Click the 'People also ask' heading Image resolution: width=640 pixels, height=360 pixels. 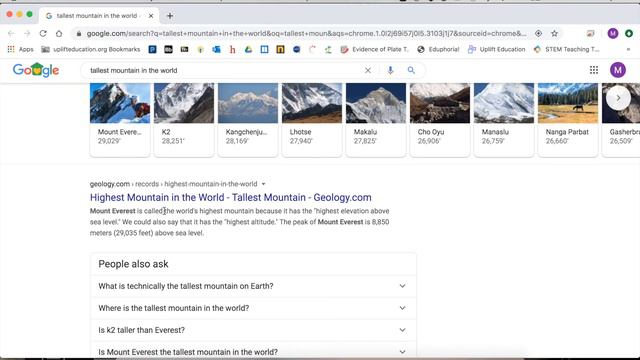click(133, 264)
